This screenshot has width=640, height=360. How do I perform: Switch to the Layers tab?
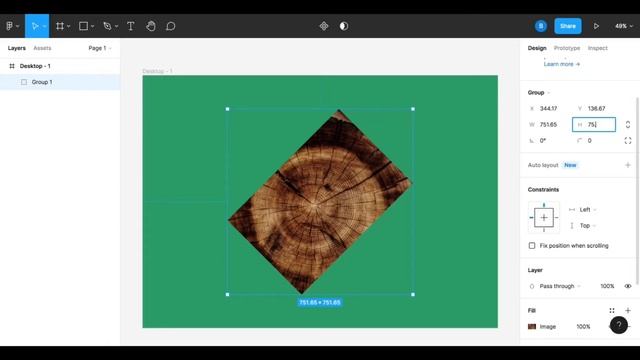[x=17, y=48]
